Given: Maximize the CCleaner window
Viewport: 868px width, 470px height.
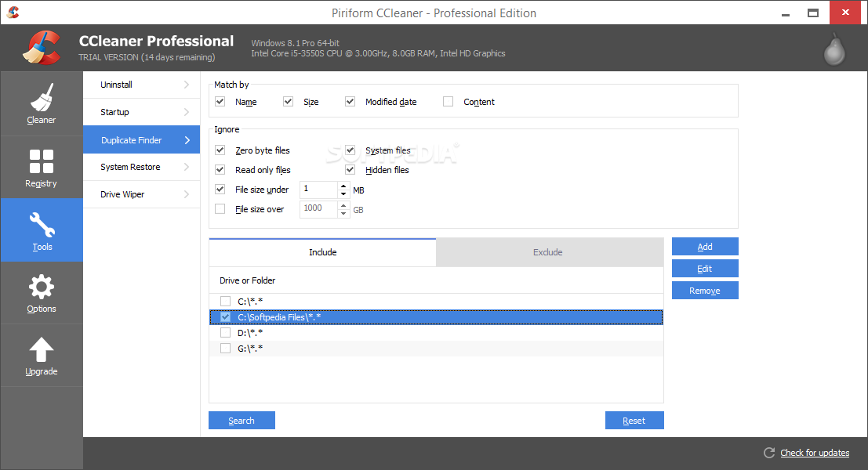Looking at the screenshot, I should (812, 13).
